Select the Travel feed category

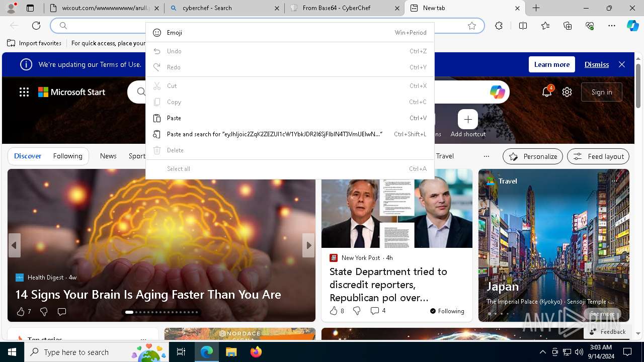[x=445, y=156]
